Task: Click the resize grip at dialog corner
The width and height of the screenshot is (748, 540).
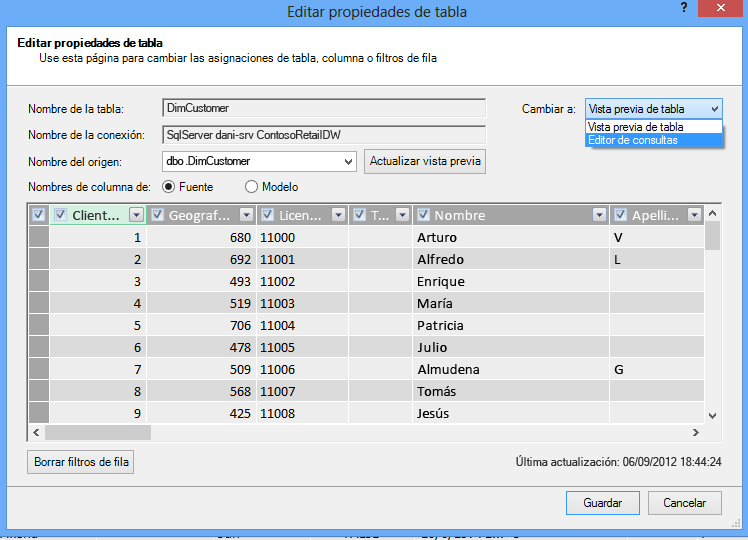Action: coord(736,523)
